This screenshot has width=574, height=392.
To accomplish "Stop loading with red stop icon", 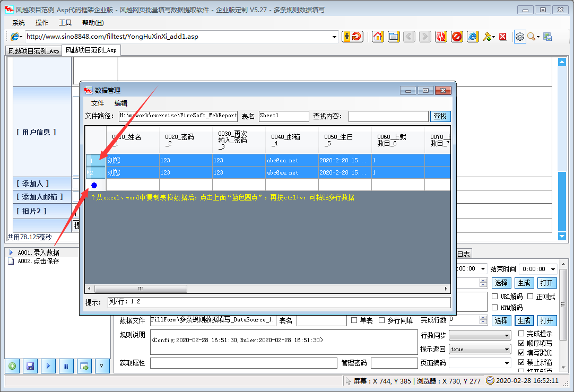I will [456, 37].
